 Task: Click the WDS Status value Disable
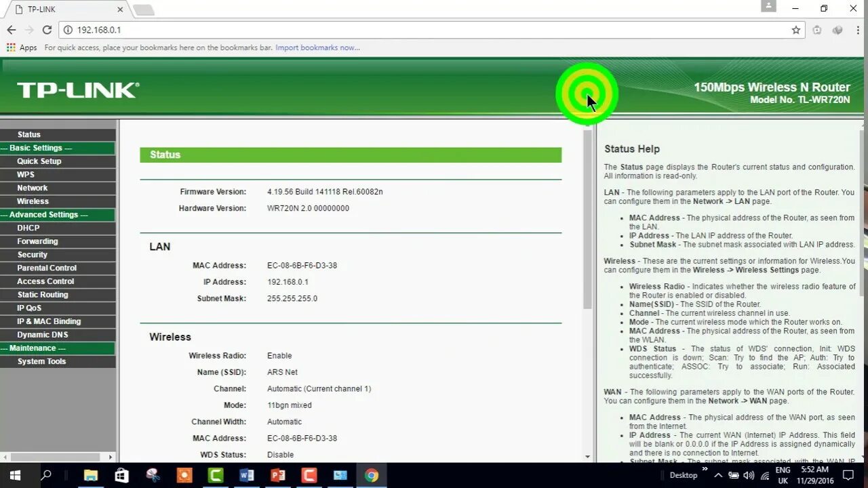tap(280, 455)
